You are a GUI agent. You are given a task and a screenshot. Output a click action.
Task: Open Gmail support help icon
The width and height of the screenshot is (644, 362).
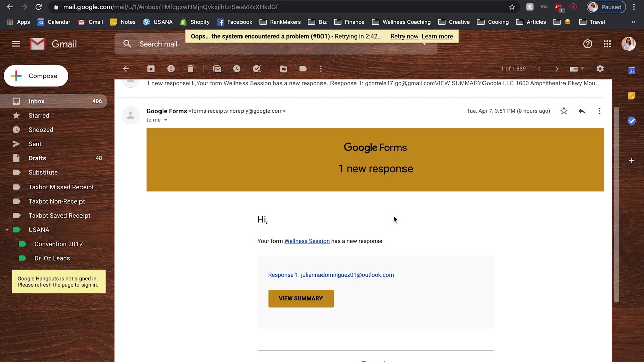[x=588, y=44]
